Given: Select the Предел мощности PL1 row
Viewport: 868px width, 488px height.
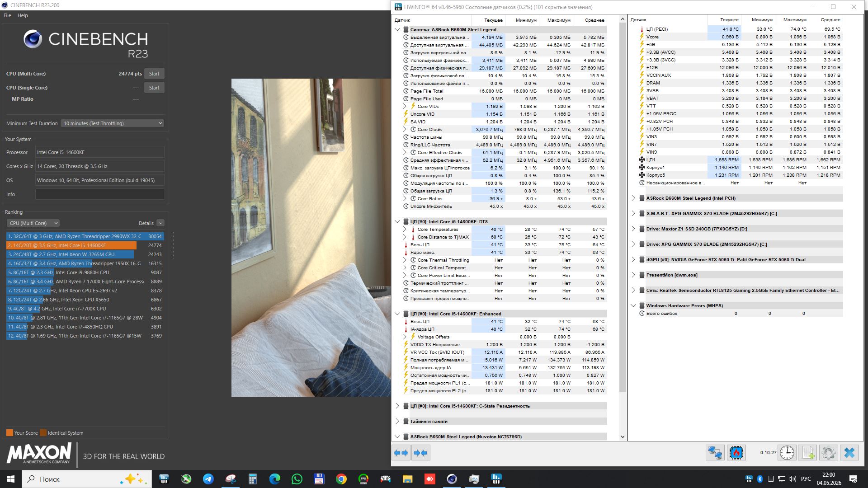Looking at the screenshot, I should [504, 383].
